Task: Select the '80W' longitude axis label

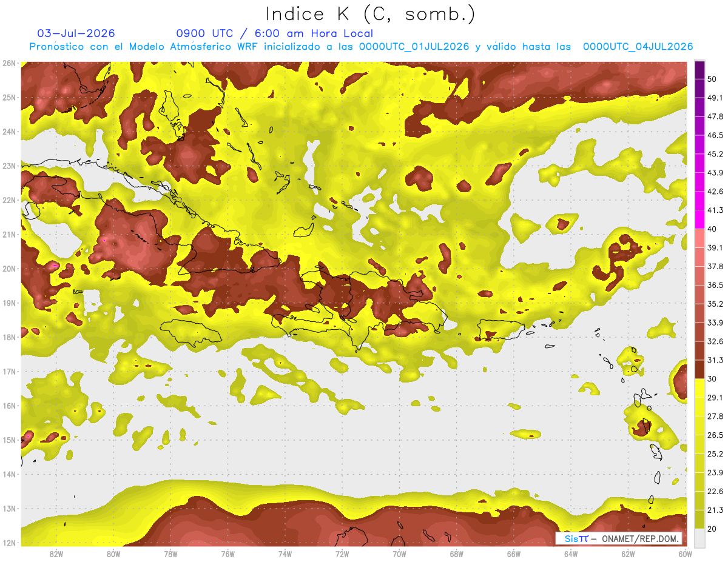Action: [113, 554]
